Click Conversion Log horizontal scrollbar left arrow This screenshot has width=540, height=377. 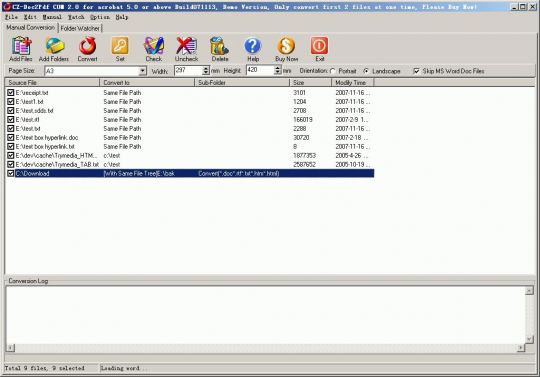pos(10,348)
